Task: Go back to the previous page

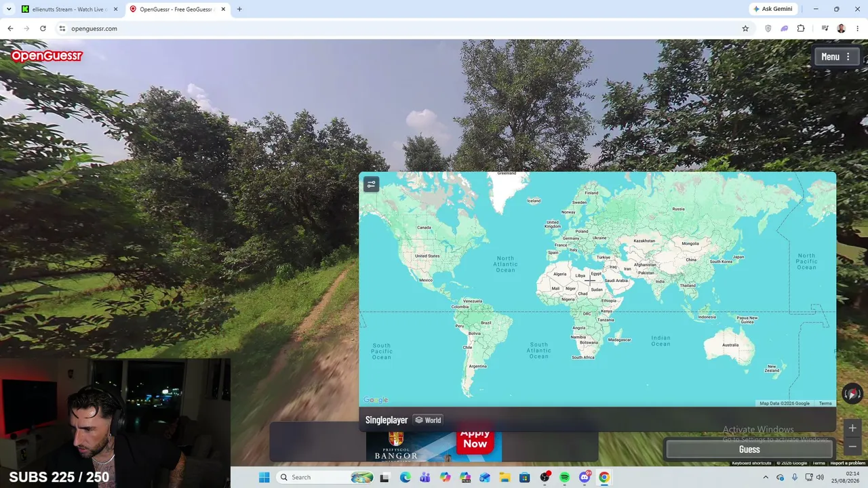Action: [10, 28]
